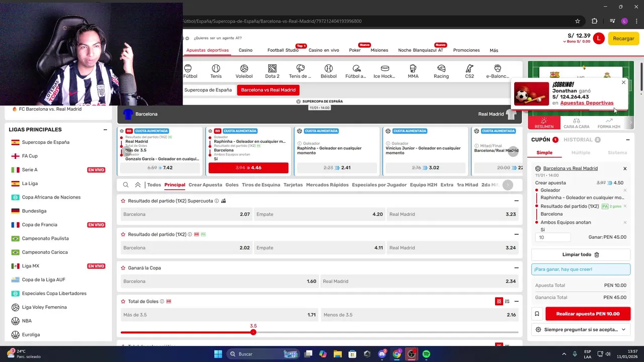Bookmark this page with the browser star
This screenshot has height=362, width=644.
click(x=578, y=21)
